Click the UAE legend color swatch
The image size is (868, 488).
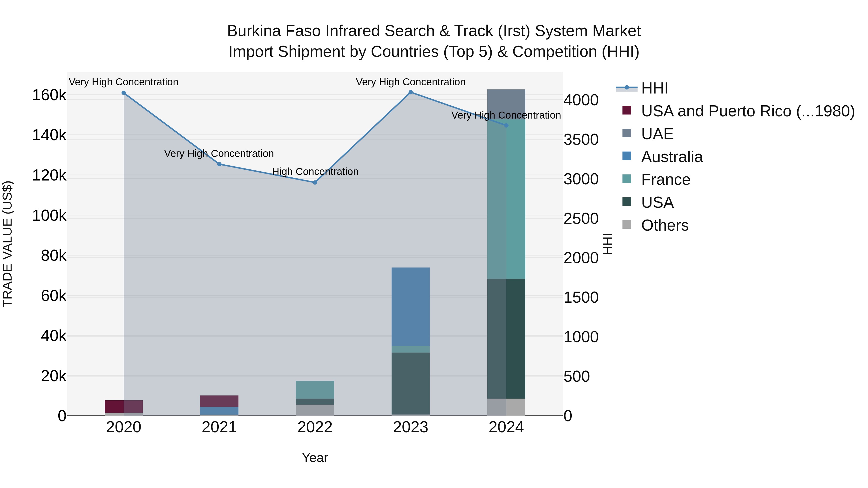click(x=626, y=133)
